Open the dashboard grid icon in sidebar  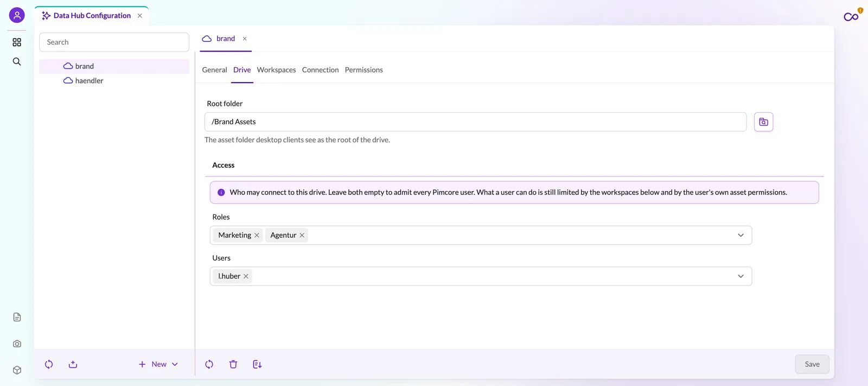(17, 42)
